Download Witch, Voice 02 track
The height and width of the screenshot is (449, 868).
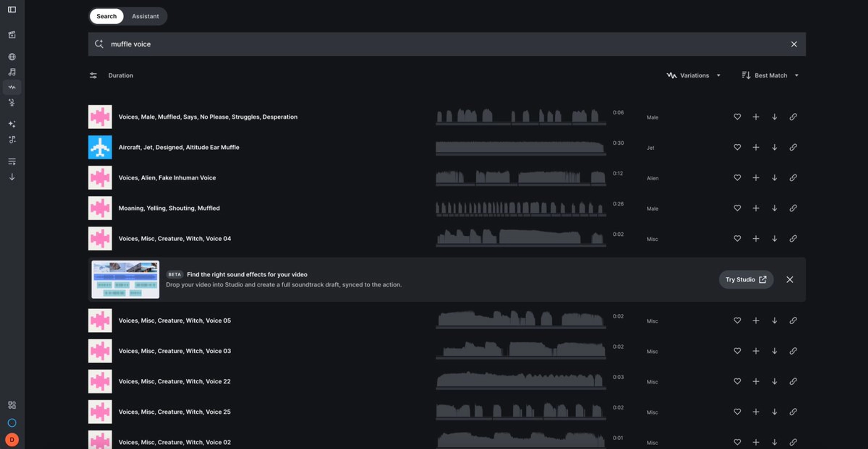click(774, 442)
